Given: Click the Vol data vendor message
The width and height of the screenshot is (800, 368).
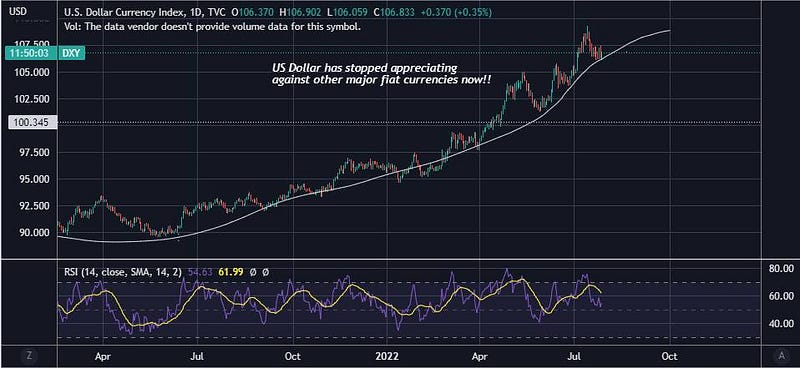Looking at the screenshot, I should [213, 27].
